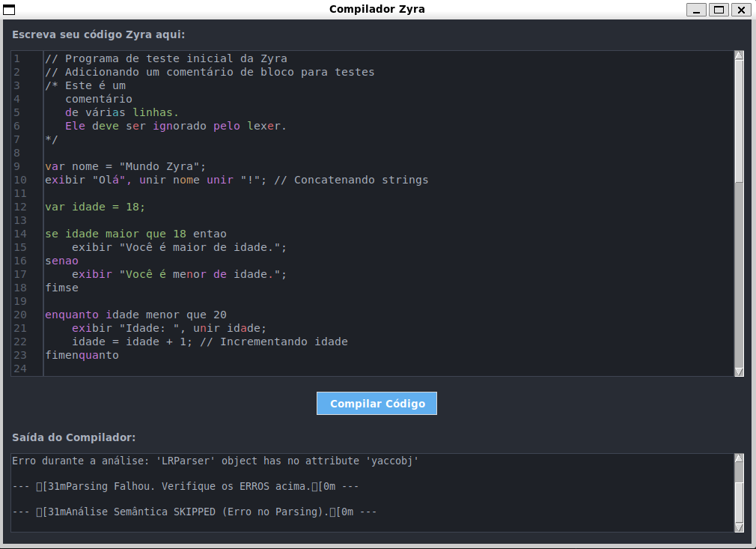Click the output panel's scroll up arrow
The image size is (756, 549).
pyautogui.click(x=739, y=458)
